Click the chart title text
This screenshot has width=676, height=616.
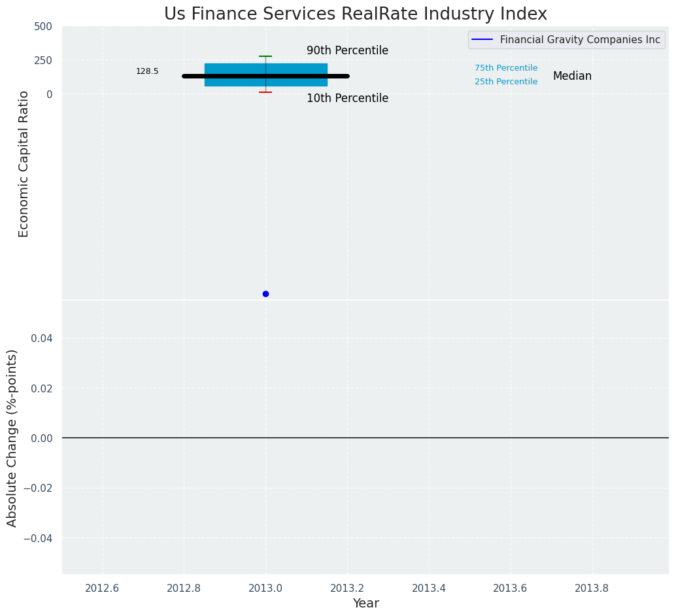coord(355,14)
